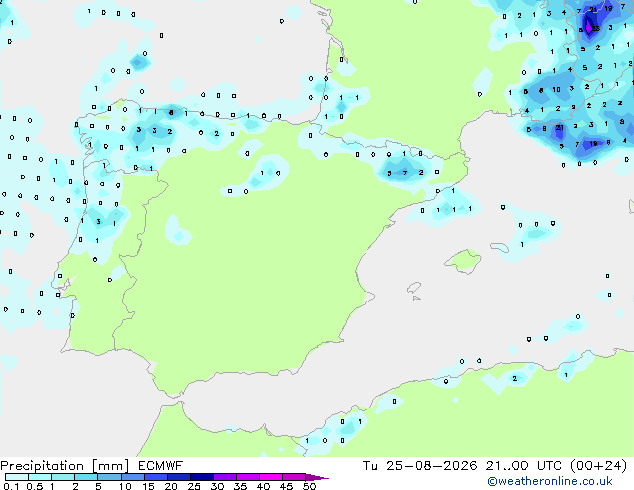Select the "(00+24)" forecast offset text

[x=598, y=466]
